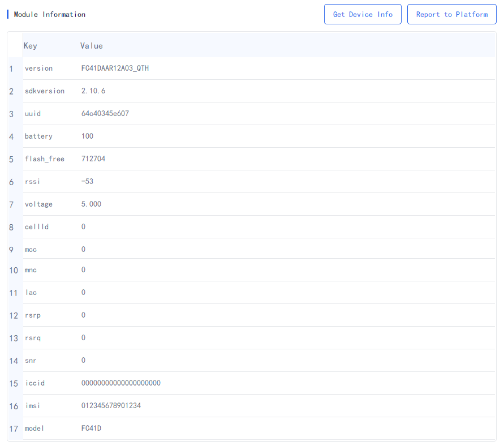The height and width of the screenshot is (445, 504).
Task: Select the sdkversion row value 2.10.6
Action: (x=93, y=91)
